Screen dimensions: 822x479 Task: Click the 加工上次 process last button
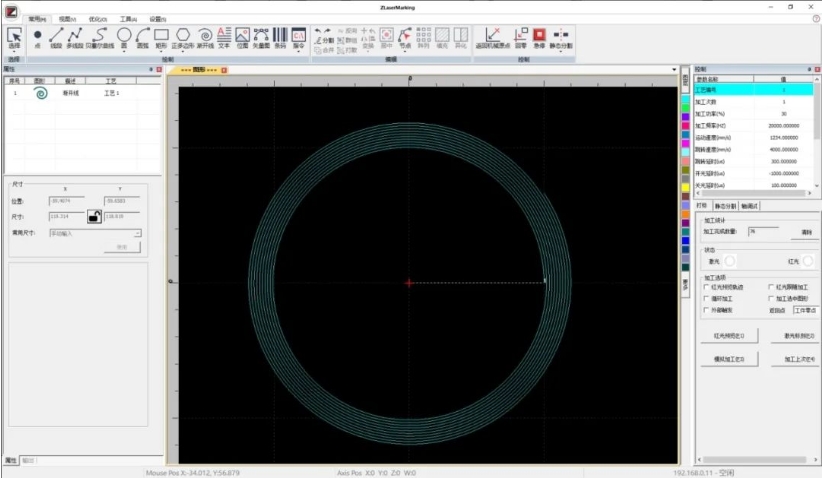(x=796, y=359)
